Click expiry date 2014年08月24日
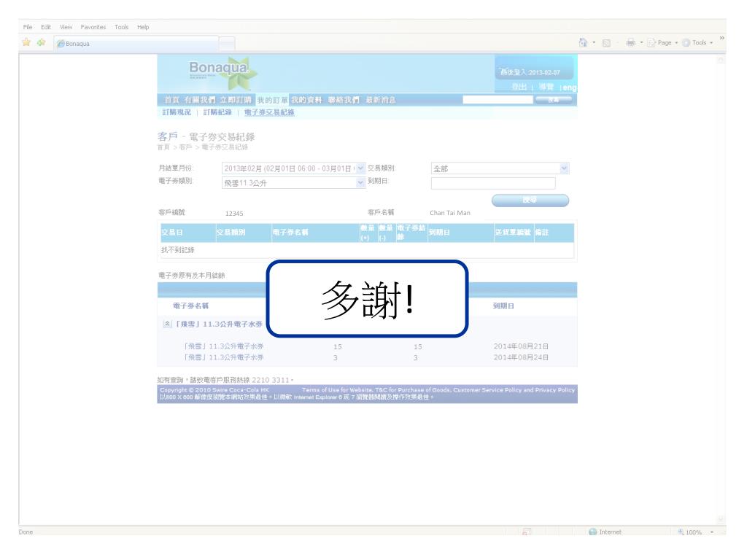 (x=521, y=357)
